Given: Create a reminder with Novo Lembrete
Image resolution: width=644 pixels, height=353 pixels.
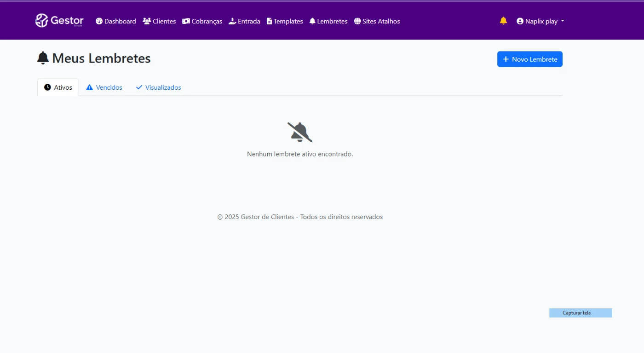Looking at the screenshot, I should [x=529, y=59].
